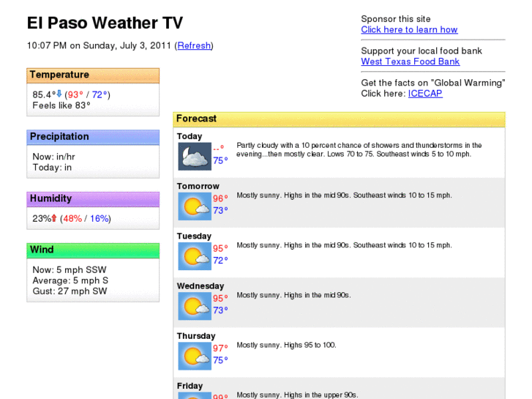Click 'Sponsor this site' text
This screenshot has height=399, width=532.
(396, 19)
